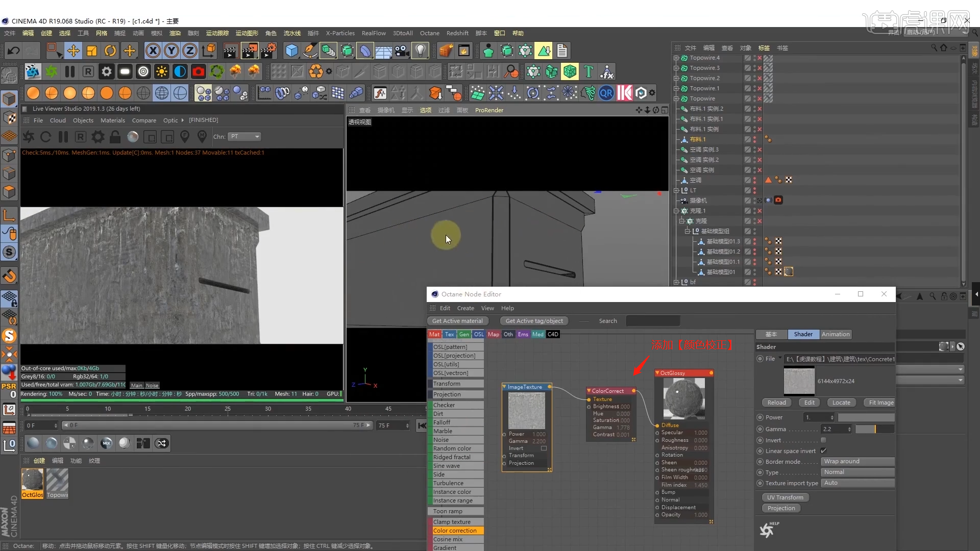The height and width of the screenshot is (551, 980).
Task: Click Live Viewer lock resolution icon
Action: [115, 137]
